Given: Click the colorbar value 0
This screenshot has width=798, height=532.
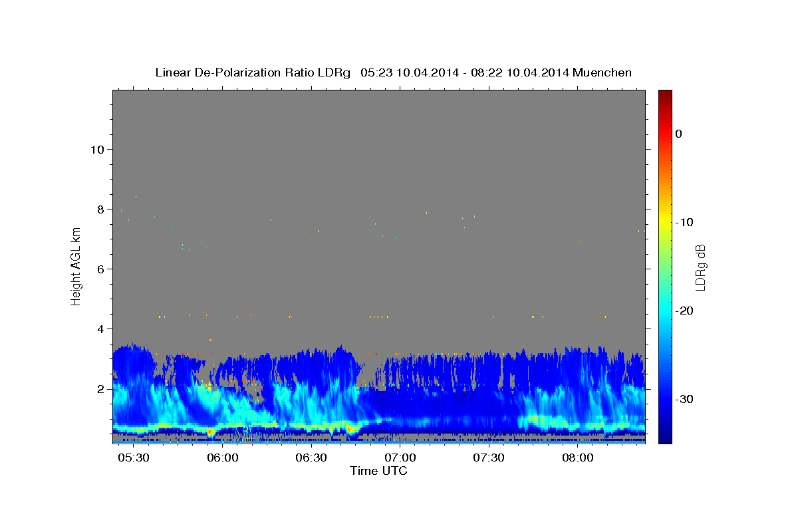Looking at the screenshot, I should tap(679, 134).
